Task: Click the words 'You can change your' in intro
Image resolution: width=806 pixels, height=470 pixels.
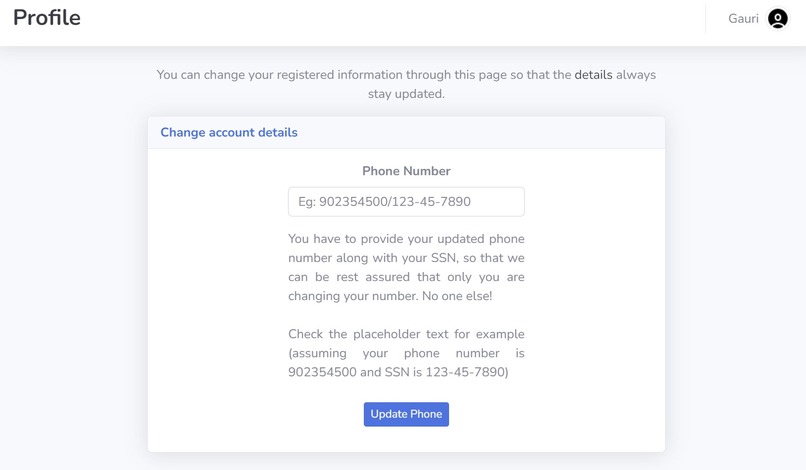Action: click(x=214, y=75)
